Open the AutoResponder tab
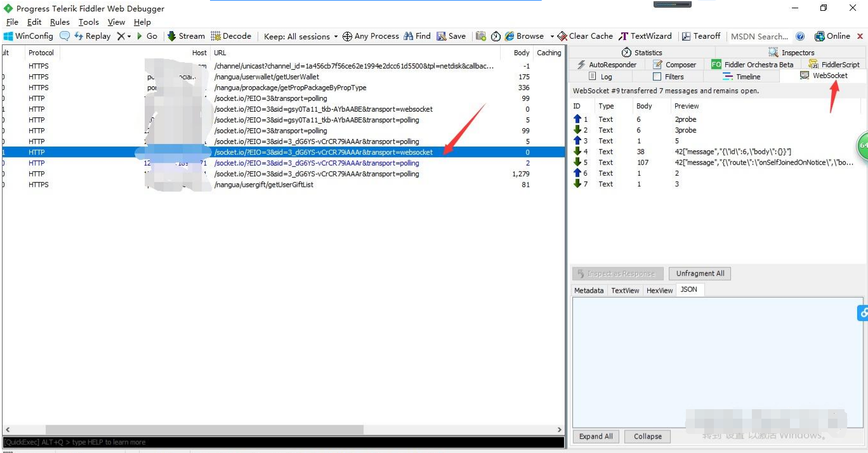 pos(606,65)
